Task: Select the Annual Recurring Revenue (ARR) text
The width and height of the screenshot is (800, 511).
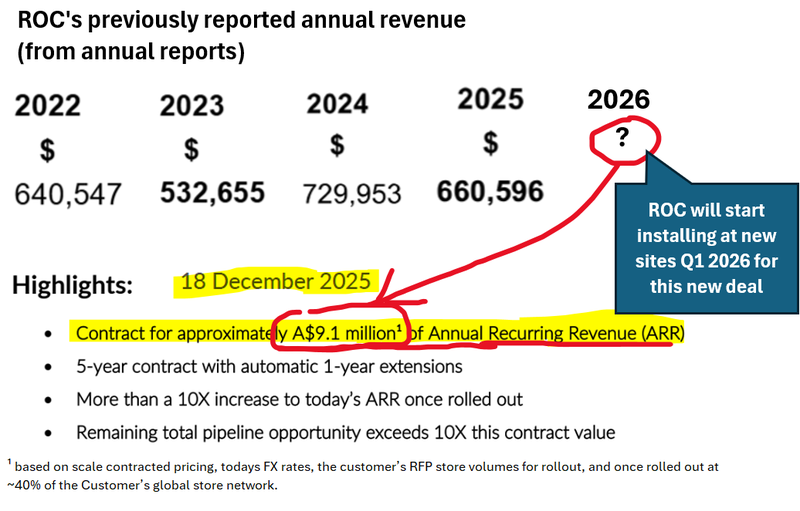Action: click(550, 332)
